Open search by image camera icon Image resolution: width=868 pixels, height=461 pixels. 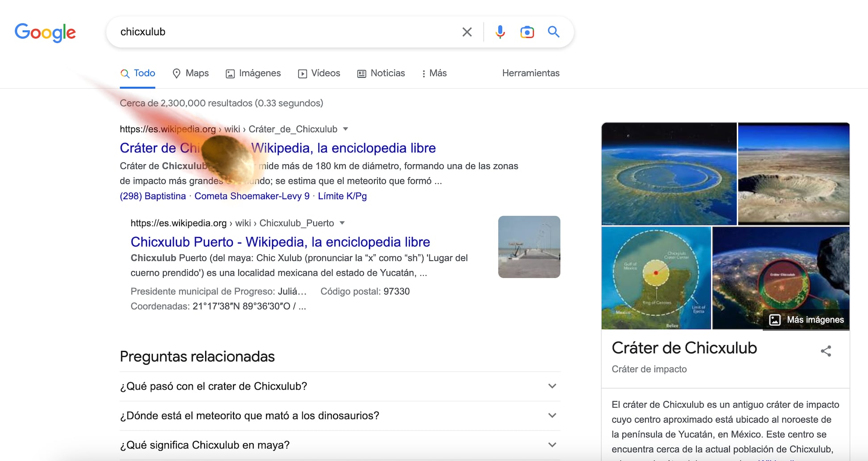point(527,32)
